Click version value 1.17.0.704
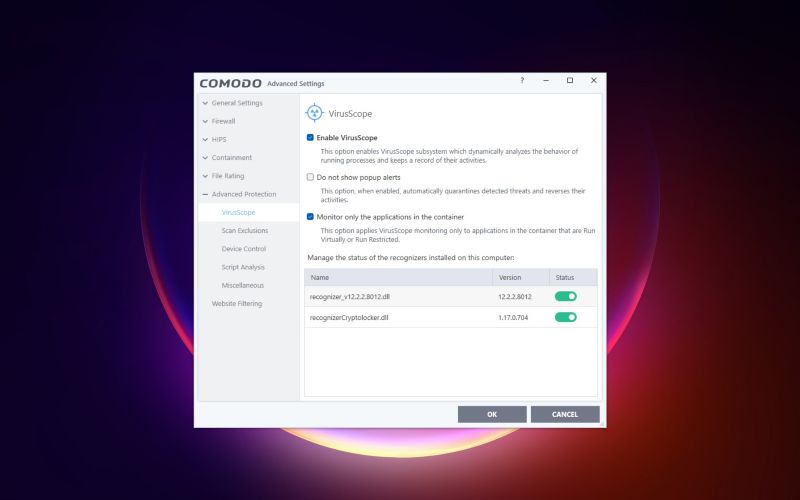The image size is (800, 500). pos(513,317)
